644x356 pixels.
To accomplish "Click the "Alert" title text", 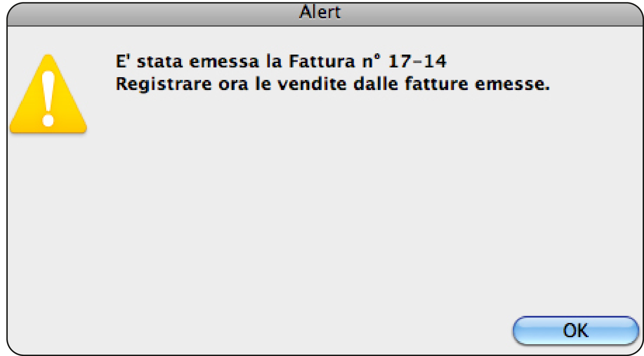I will 320,12.
